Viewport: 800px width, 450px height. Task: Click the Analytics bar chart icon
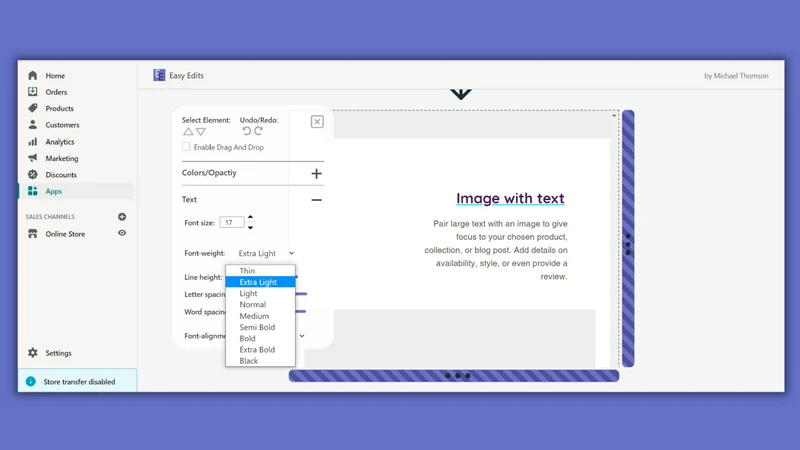point(33,141)
